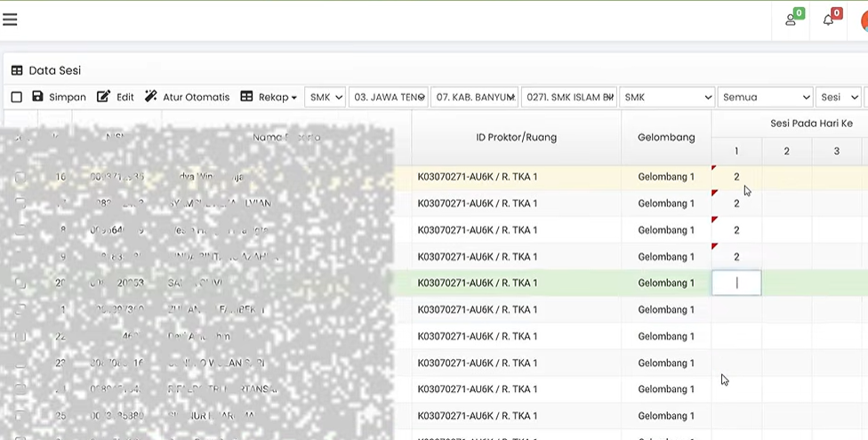Click the Simpan save button
This screenshot has height=440, width=868.
tap(59, 97)
